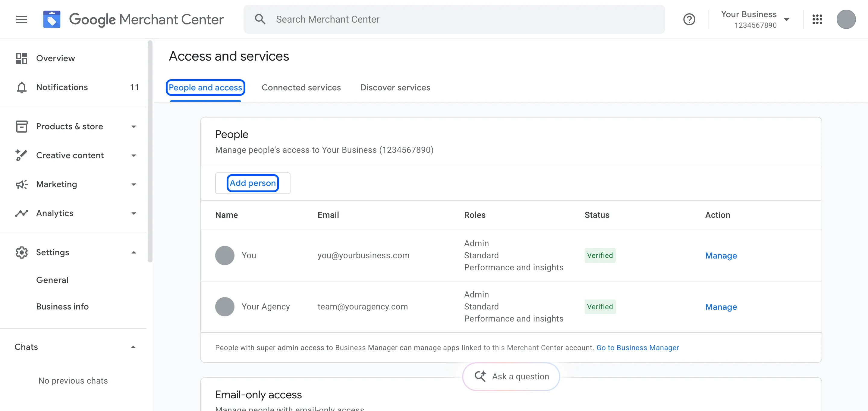The width and height of the screenshot is (868, 411).
Task: Collapse the Settings section arrow
Action: point(134,252)
